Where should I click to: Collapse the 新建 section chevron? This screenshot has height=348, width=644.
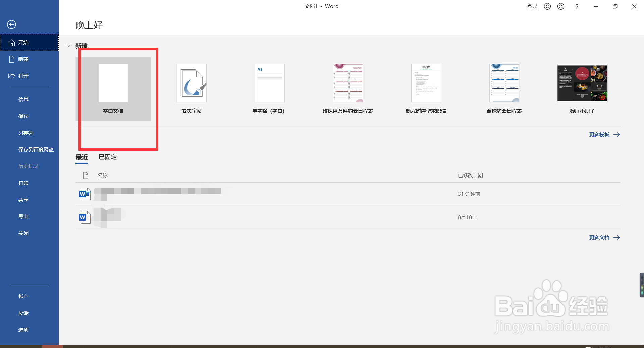click(x=68, y=46)
